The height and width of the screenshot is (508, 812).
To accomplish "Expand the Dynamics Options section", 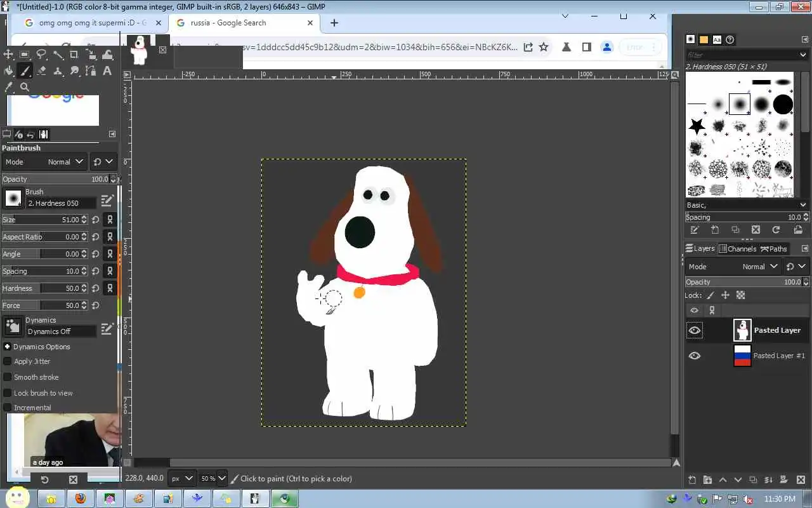I will pyautogui.click(x=7, y=347).
